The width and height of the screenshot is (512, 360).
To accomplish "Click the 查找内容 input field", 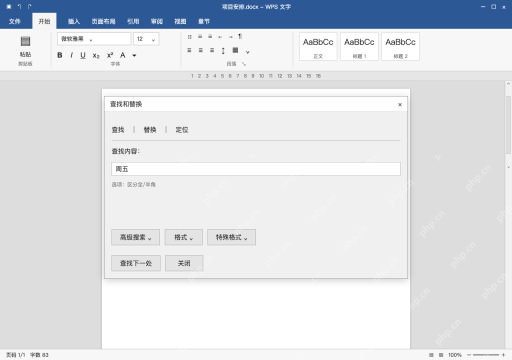I will click(x=256, y=169).
